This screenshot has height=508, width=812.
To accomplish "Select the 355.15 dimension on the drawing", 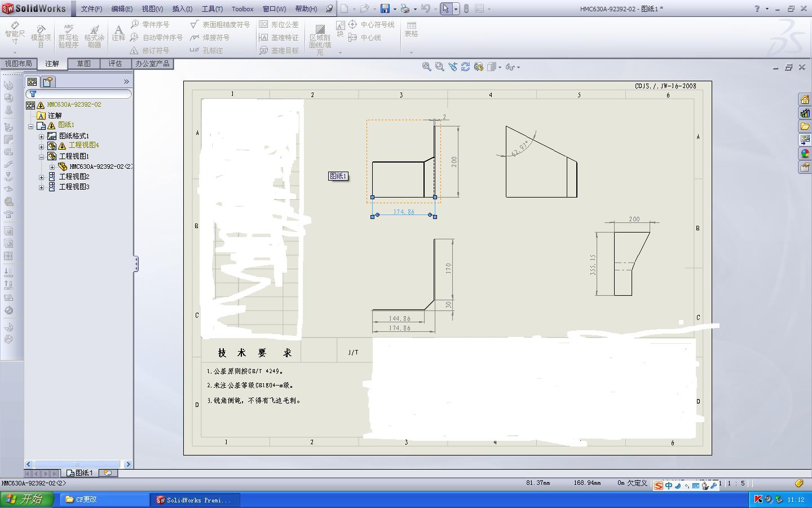I will [593, 264].
